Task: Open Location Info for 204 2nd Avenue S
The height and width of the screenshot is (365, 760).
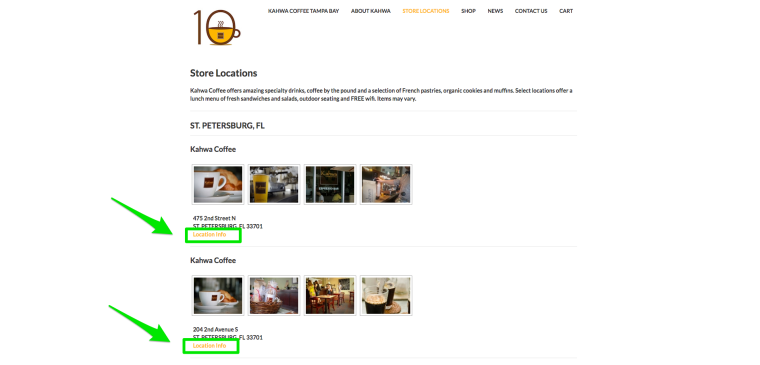Action: (x=209, y=346)
